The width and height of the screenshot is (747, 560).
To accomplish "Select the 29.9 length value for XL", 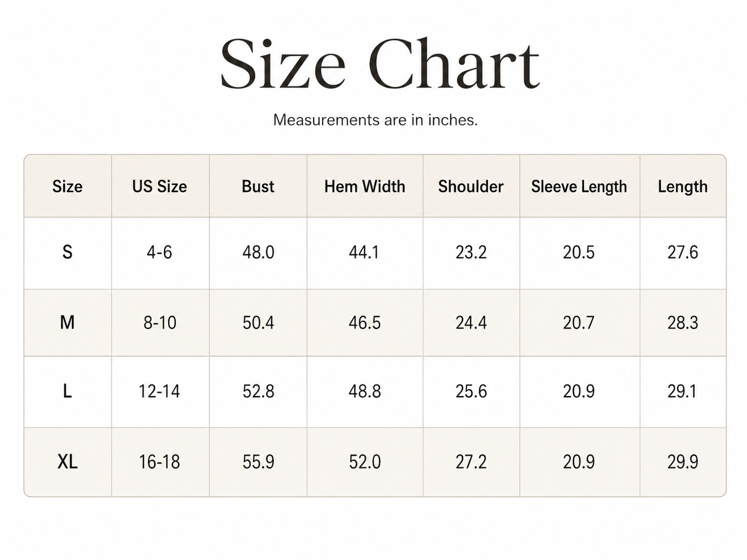I will [683, 462].
